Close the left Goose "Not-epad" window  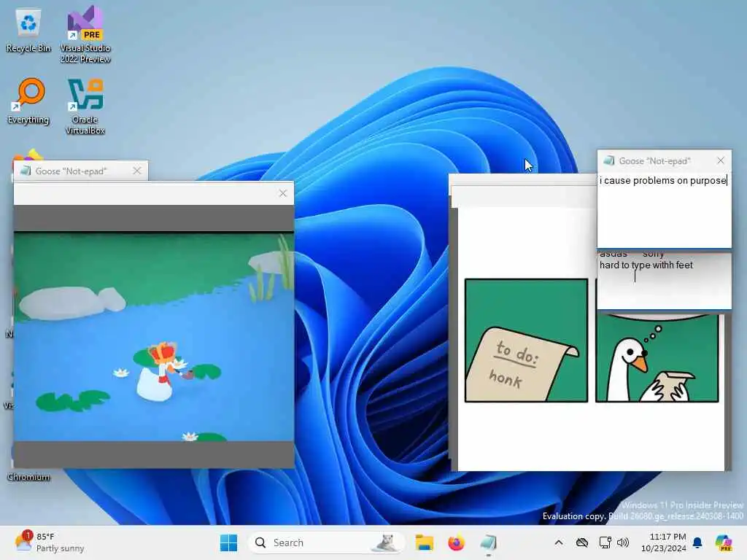click(x=137, y=171)
